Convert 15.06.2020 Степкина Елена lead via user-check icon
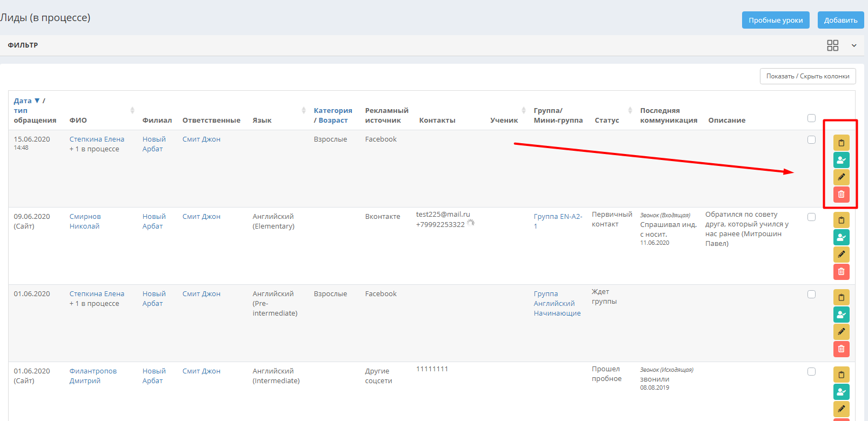868x421 pixels. tap(842, 160)
